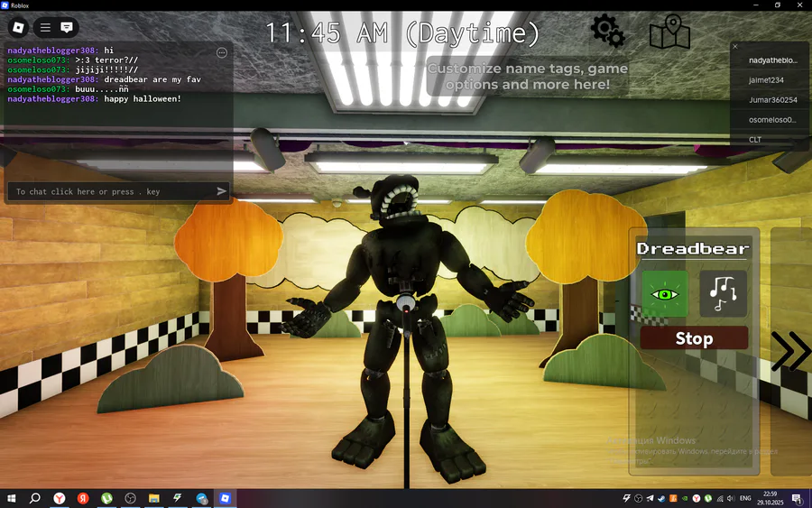Open the Windows Start menu
Image resolution: width=812 pixels, height=508 pixels.
coord(11,498)
